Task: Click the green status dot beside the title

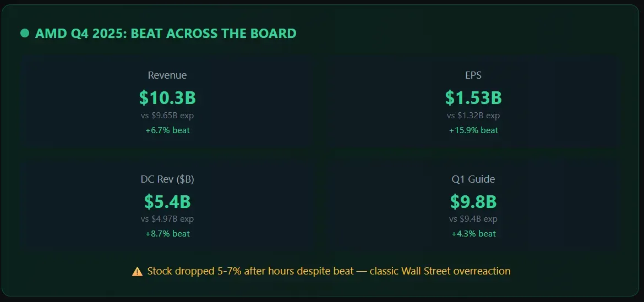Action: coord(25,34)
